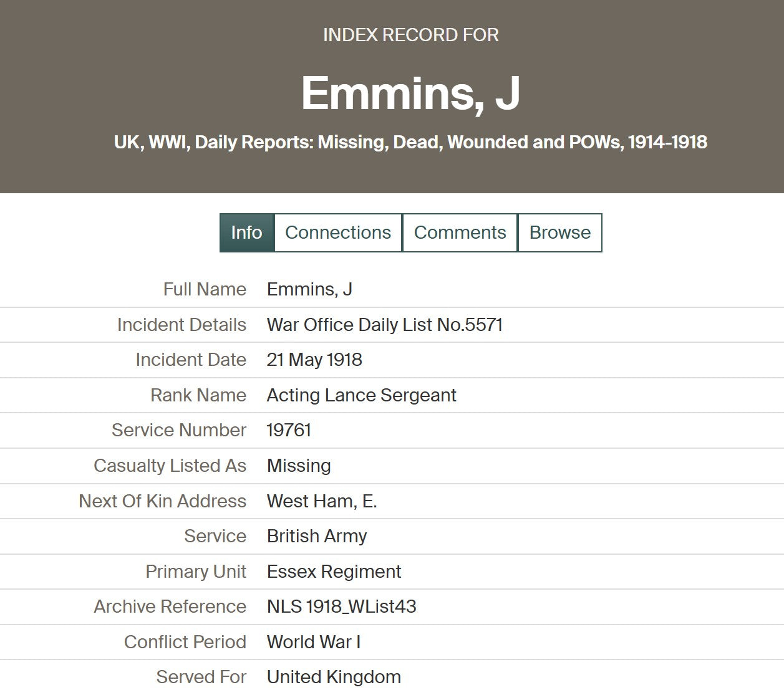Click the address 'West Ham, E.'
This screenshot has width=784, height=690.
point(322,501)
